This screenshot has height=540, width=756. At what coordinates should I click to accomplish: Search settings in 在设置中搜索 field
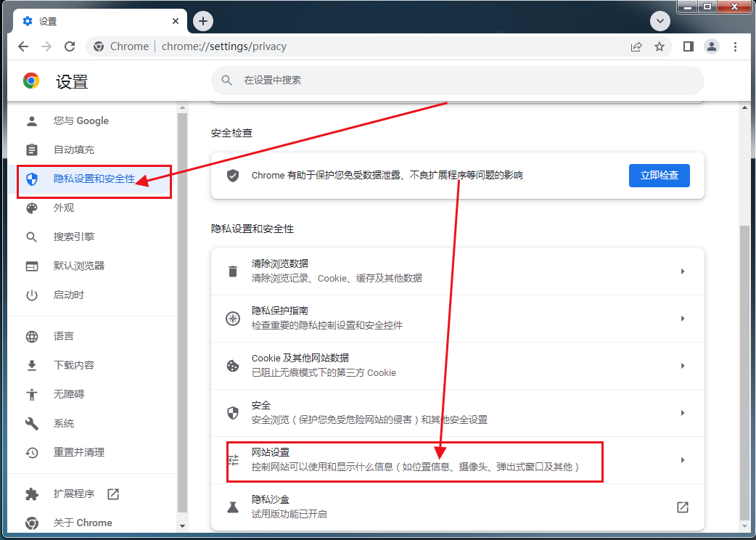(458, 80)
